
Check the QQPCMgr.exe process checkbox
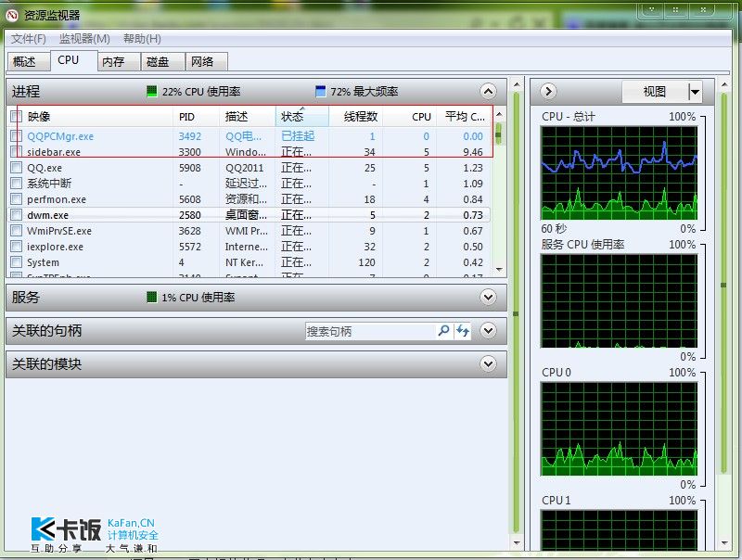coord(17,136)
